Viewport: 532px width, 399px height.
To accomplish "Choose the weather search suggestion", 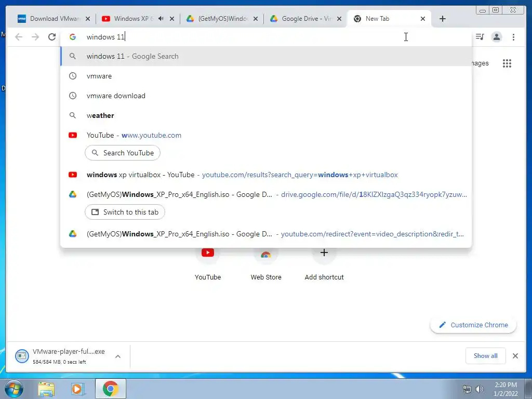I will pyautogui.click(x=267, y=115).
